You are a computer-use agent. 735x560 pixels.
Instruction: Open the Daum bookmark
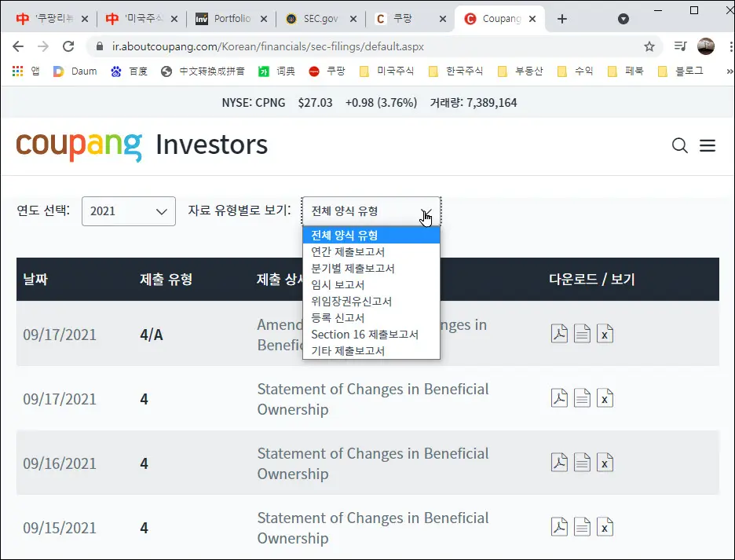pyautogui.click(x=75, y=71)
